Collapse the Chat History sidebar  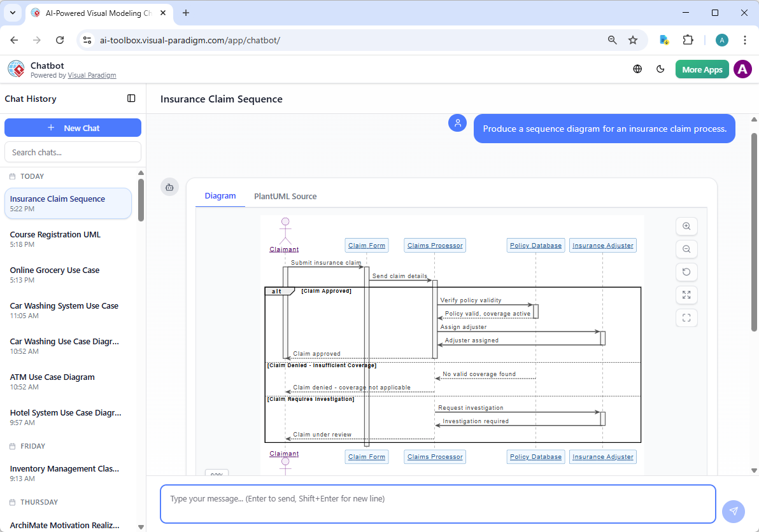point(131,99)
